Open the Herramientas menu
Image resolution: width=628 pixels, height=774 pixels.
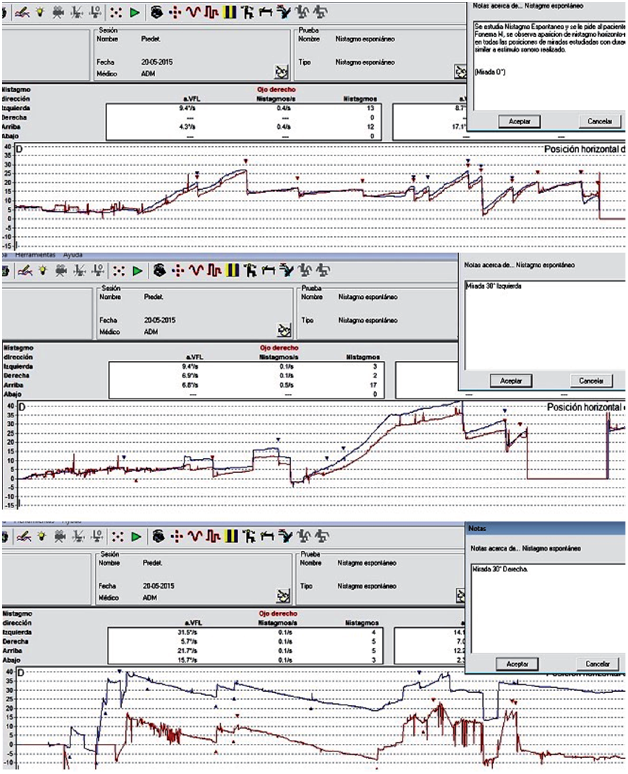click(37, 255)
